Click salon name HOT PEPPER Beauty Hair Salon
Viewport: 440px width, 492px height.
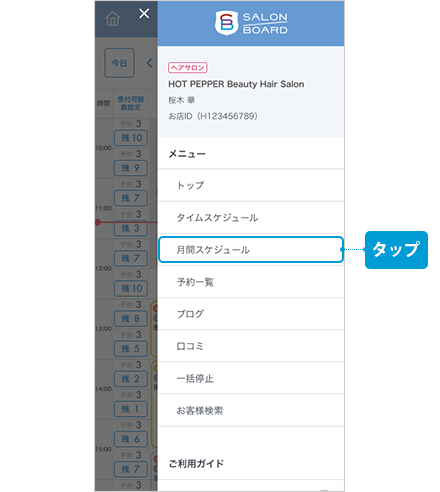click(x=236, y=84)
